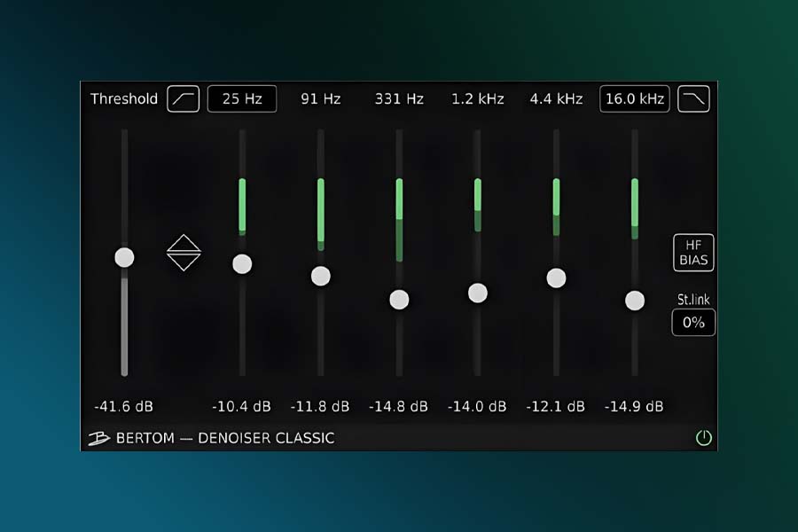
Task: Click the 331 Hz band slider handle
Action: click(399, 300)
